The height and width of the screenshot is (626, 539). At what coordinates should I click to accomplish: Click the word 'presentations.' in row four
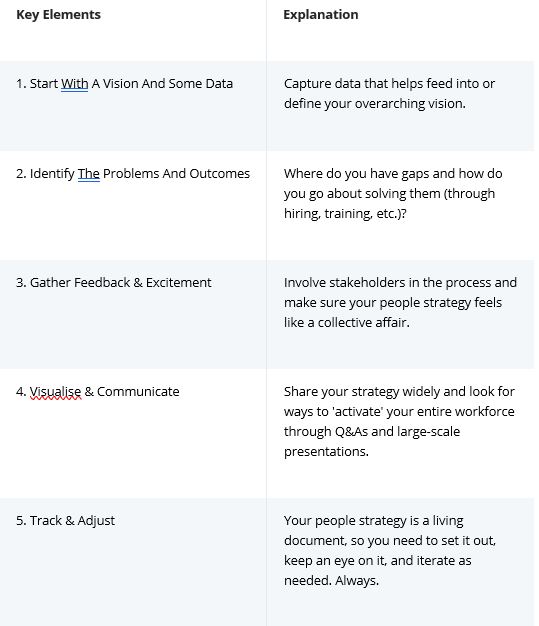[326, 452]
